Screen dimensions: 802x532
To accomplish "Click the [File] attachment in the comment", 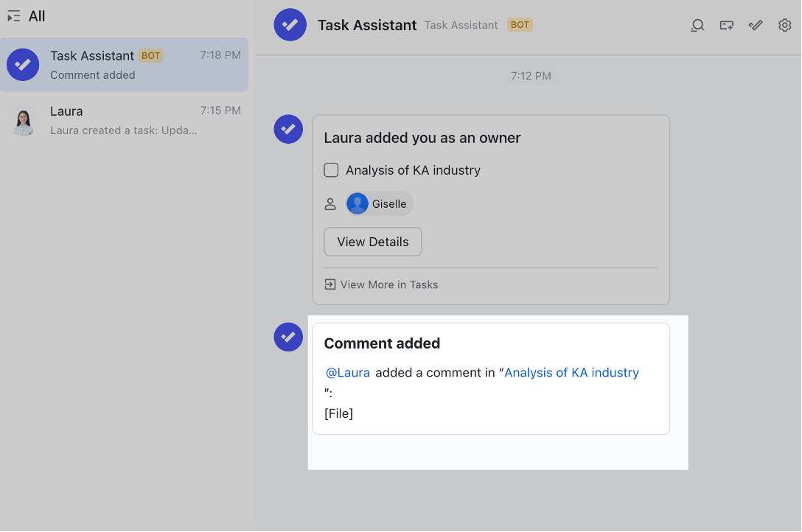I will [x=338, y=413].
